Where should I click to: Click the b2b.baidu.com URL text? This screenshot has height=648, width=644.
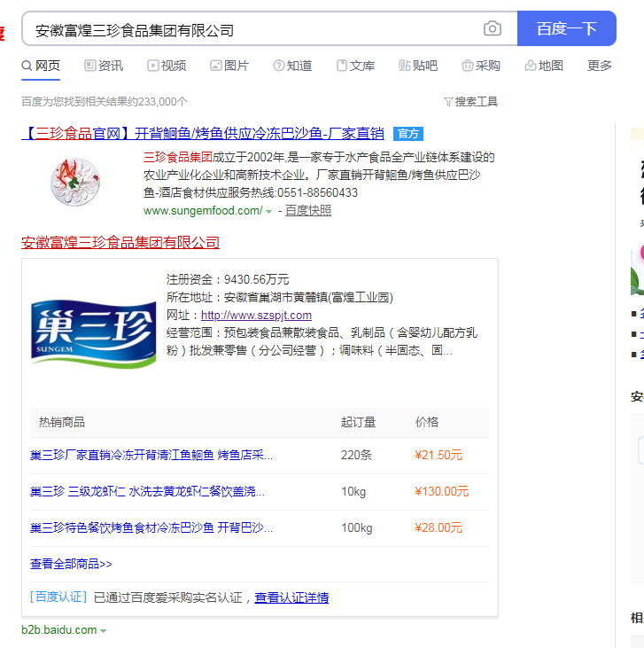click(x=59, y=629)
